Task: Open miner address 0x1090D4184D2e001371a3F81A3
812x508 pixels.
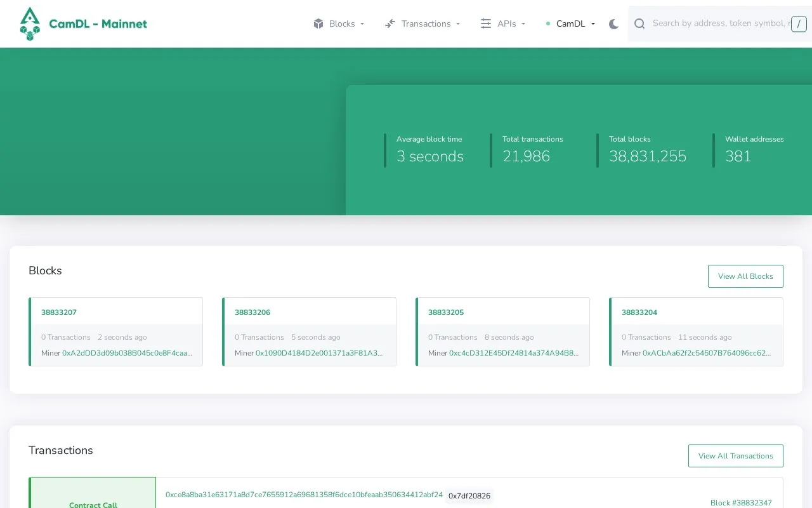Action: 320,353
